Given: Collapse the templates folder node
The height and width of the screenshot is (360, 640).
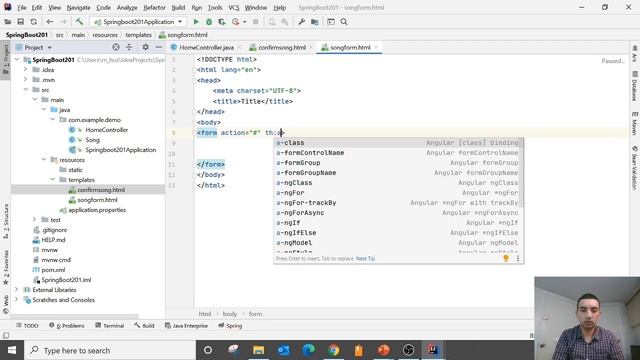Looking at the screenshot, I should pos(53,180).
